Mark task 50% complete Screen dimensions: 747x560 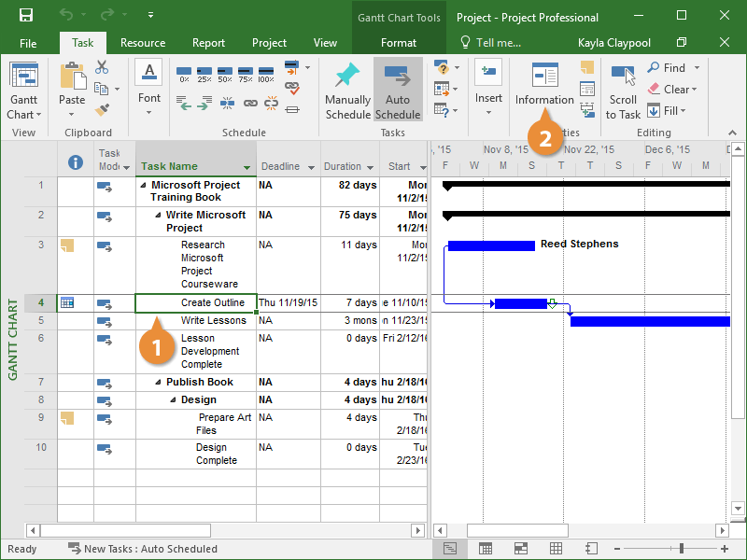224,73
